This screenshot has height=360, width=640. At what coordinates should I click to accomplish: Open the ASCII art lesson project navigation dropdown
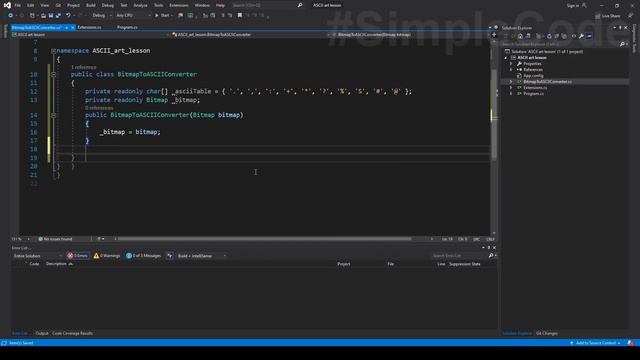pyautogui.click(x=91, y=35)
